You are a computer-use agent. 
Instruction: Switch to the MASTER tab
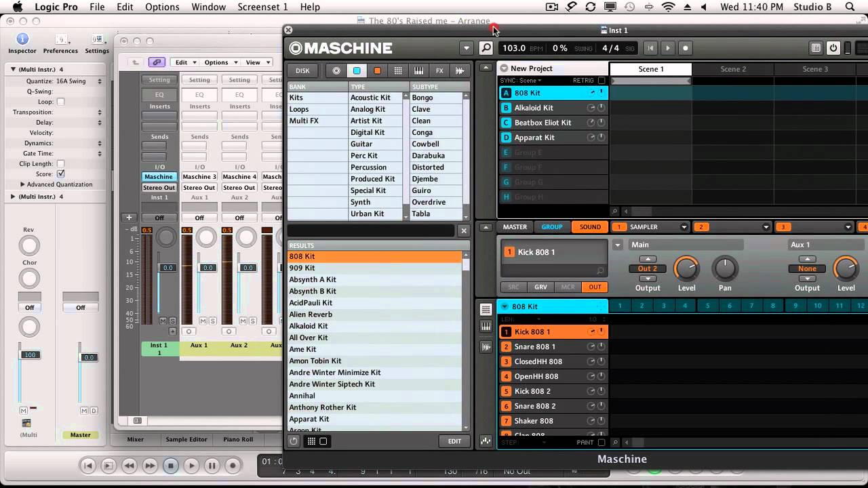515,227
